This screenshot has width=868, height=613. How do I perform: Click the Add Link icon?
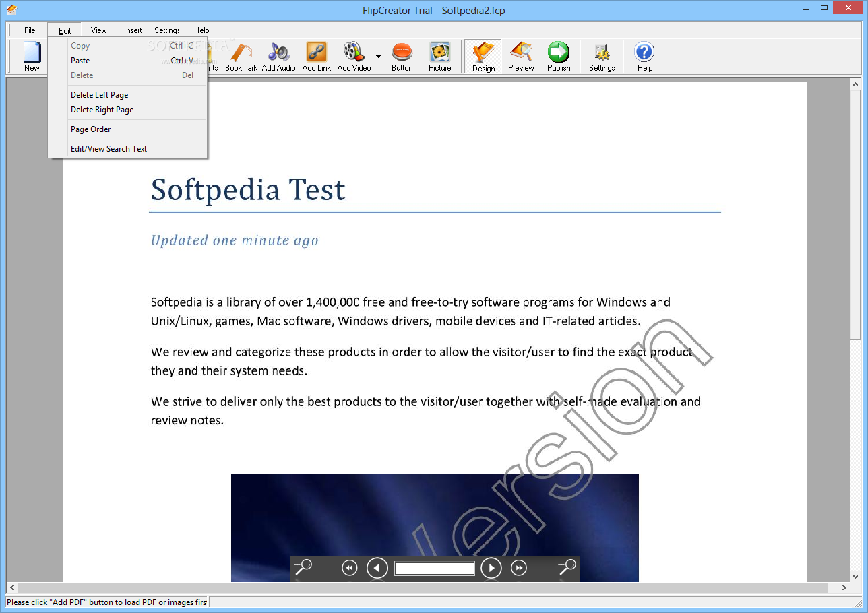pos(316,57)
